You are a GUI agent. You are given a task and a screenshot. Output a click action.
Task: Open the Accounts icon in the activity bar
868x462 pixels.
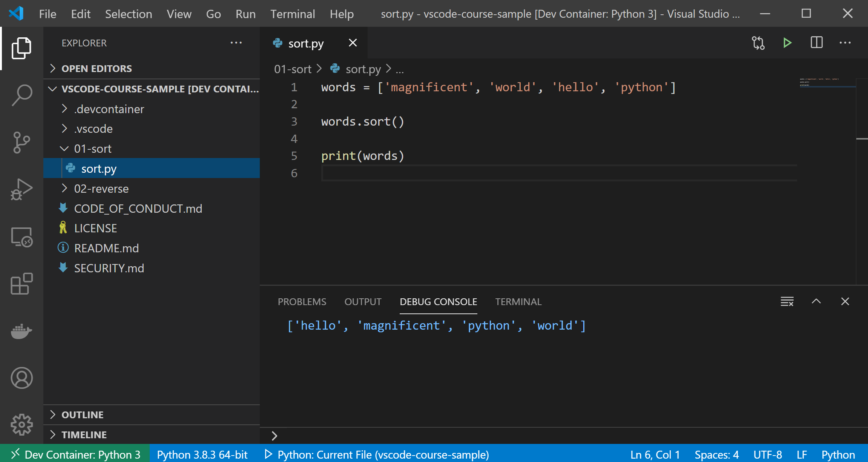(x=21, y=378)
